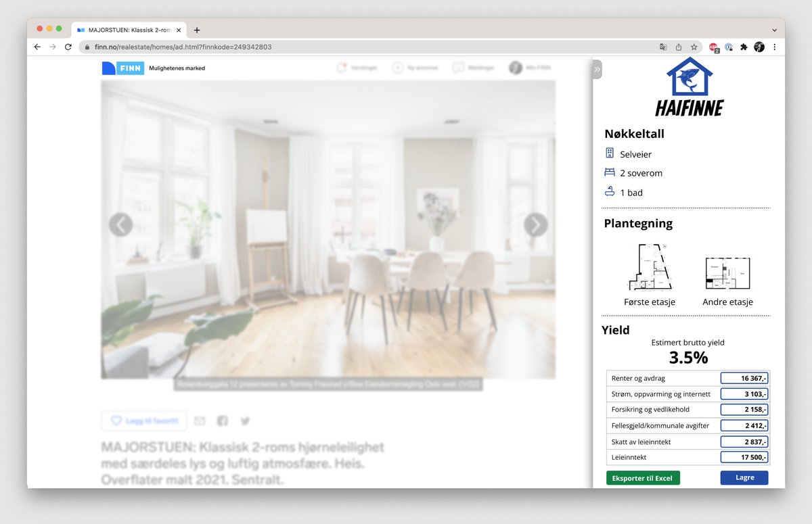Screen dimensions: 812x524
Task: Expand the tab search chevron
Action: pos(774,30)
